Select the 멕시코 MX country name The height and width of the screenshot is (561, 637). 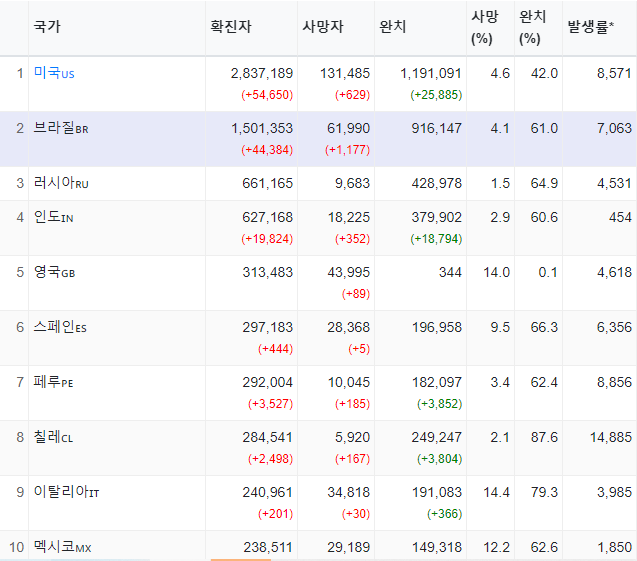63,547
